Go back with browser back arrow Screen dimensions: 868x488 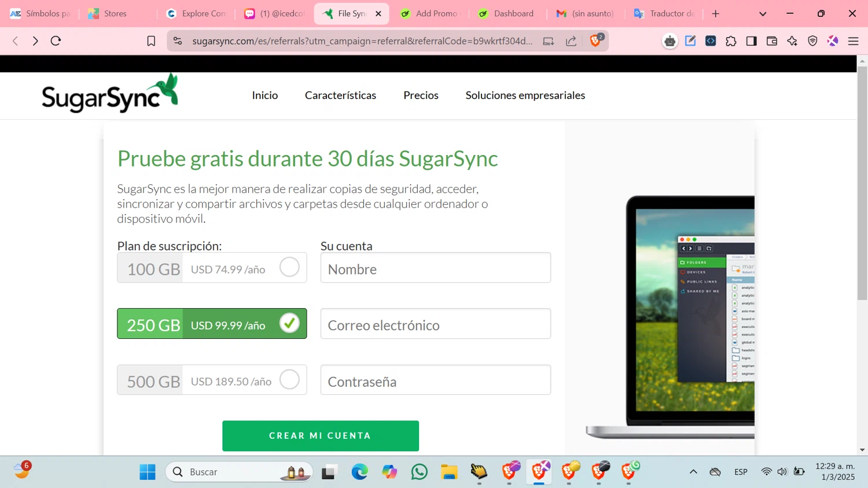click(x=16, y=41)
